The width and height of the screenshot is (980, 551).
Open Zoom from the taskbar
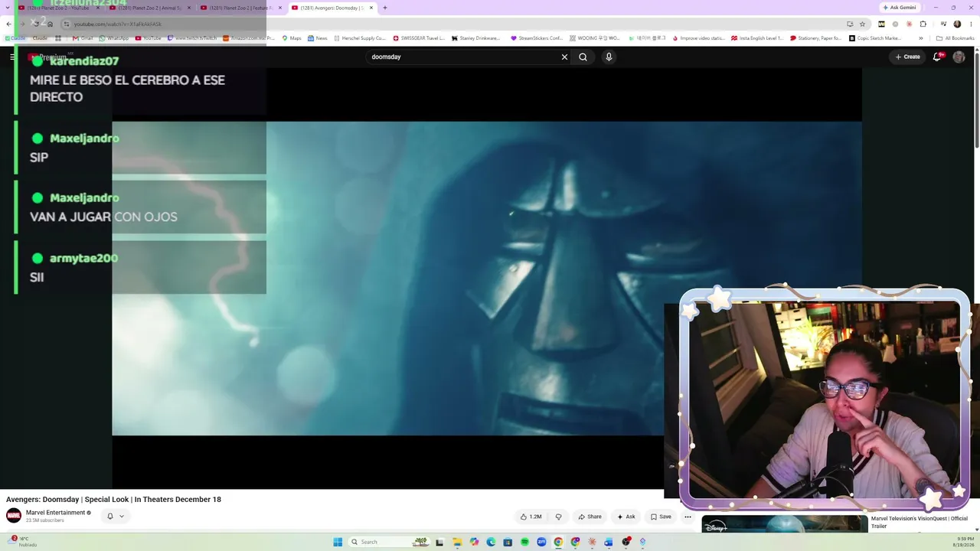coord(541,542)
